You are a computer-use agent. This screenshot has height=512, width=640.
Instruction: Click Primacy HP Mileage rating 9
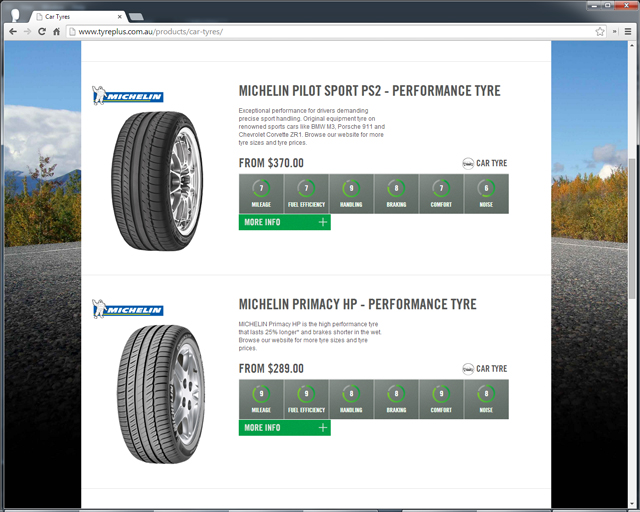click(x=261, y=399)
